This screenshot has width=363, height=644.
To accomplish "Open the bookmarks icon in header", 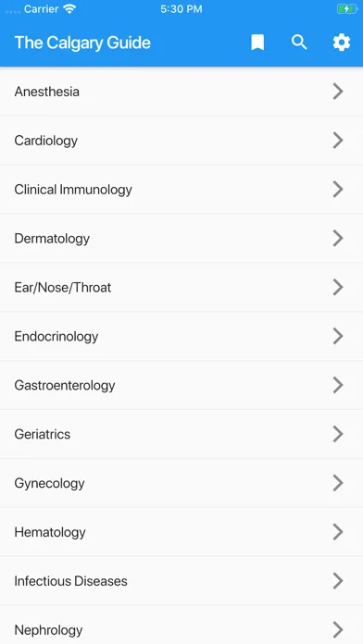I will tap(257, 43).
